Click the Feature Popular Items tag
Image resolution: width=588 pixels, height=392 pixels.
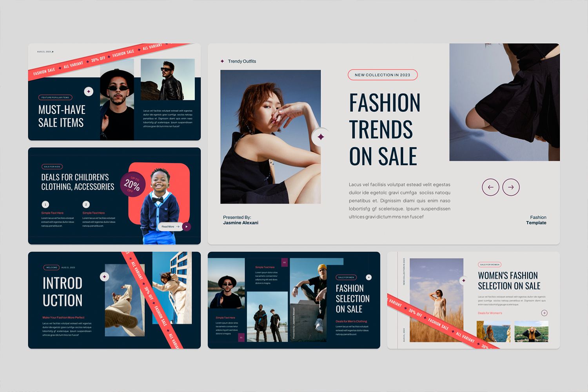click(55, 98)
